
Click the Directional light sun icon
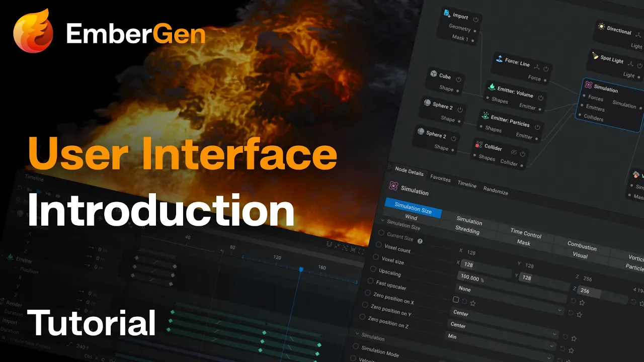point(601,26)
